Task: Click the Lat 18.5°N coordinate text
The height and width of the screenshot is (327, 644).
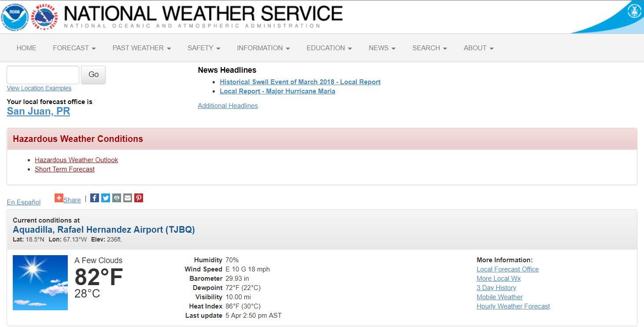Action: (29, 240)
